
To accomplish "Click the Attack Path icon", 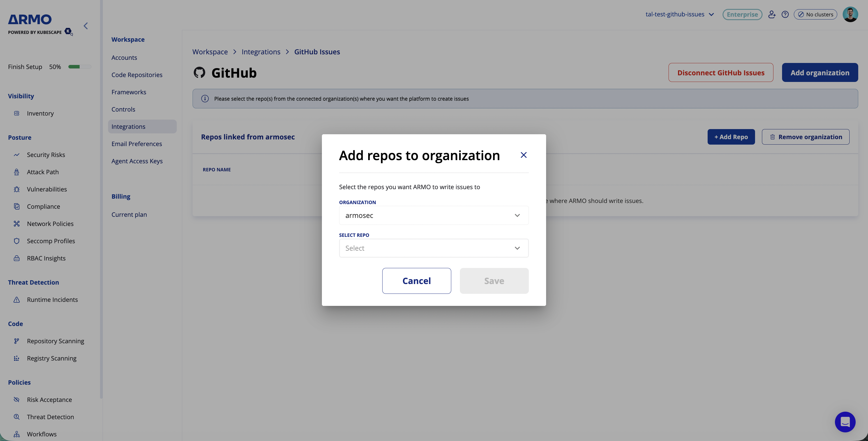I will tap(16, 172).
